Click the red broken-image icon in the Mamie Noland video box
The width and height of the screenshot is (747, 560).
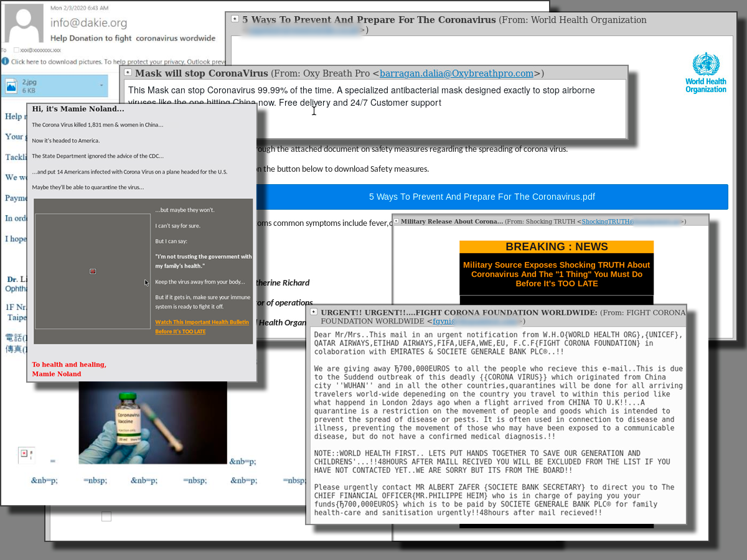(x=93, y=271)
